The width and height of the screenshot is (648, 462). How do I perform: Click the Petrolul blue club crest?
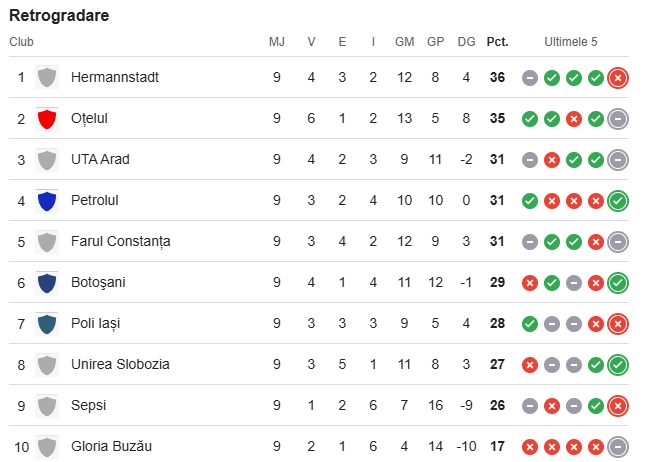(x=46, y=201)
